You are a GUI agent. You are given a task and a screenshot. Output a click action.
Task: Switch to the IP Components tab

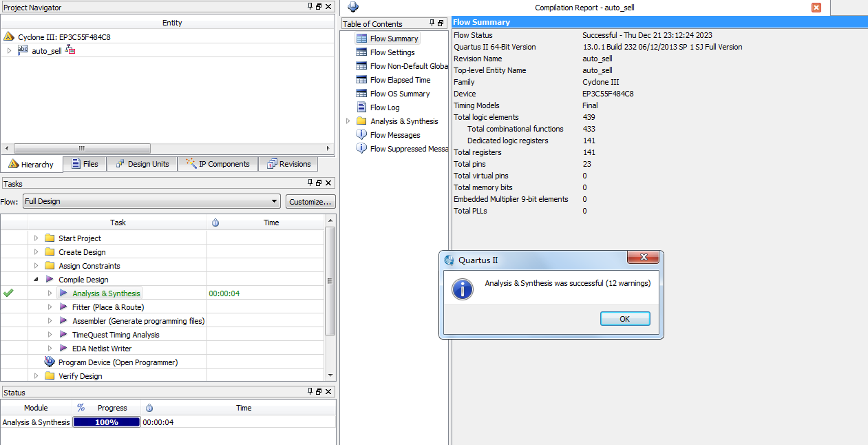coord(218,164)
